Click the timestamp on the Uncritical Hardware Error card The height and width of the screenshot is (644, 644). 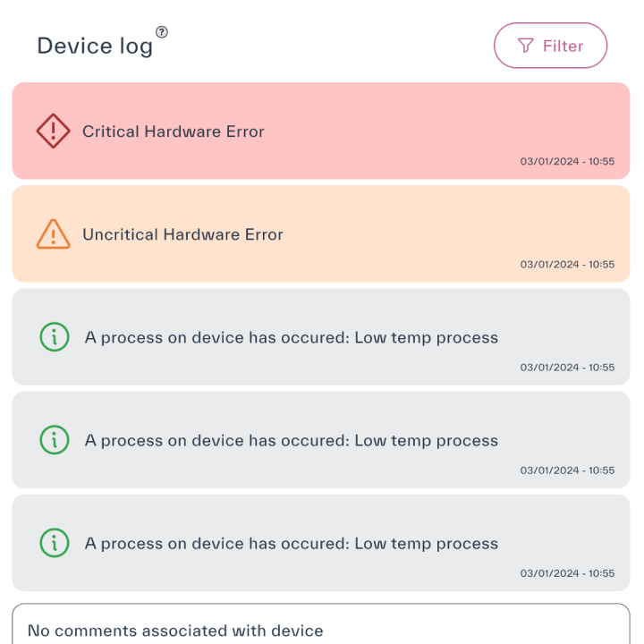point(567,265)
